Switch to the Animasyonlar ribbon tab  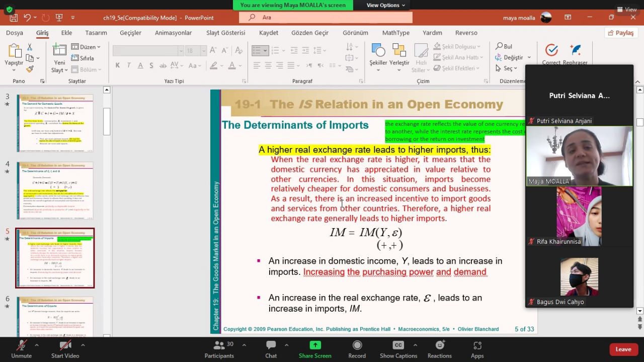pyautogui.click(x=173, y=33)
